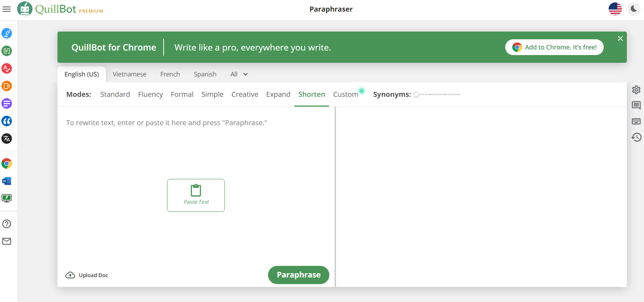
Task: Open the green Paraphraser sidebar icon
Action: click(7, 51)
